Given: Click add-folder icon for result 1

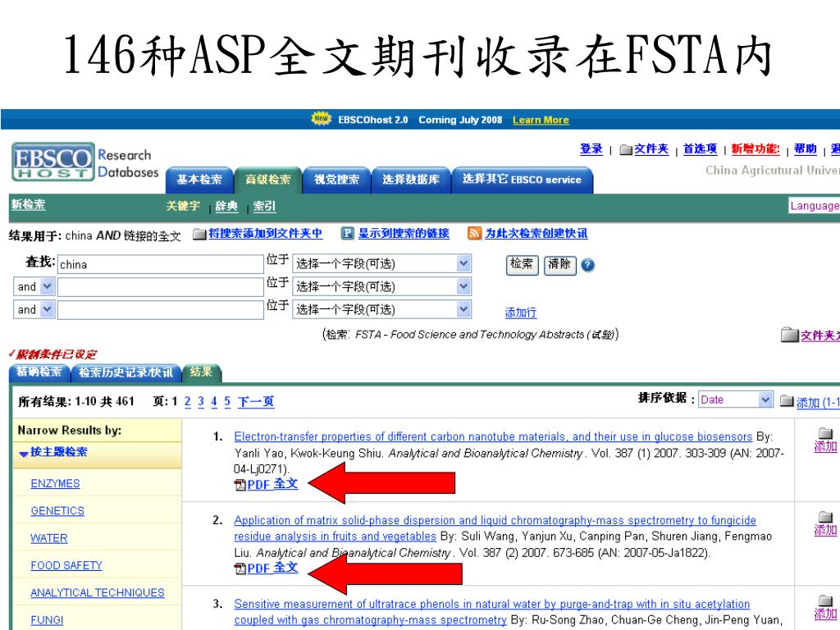Looking at the screenshot, I should tap(825, 433).
